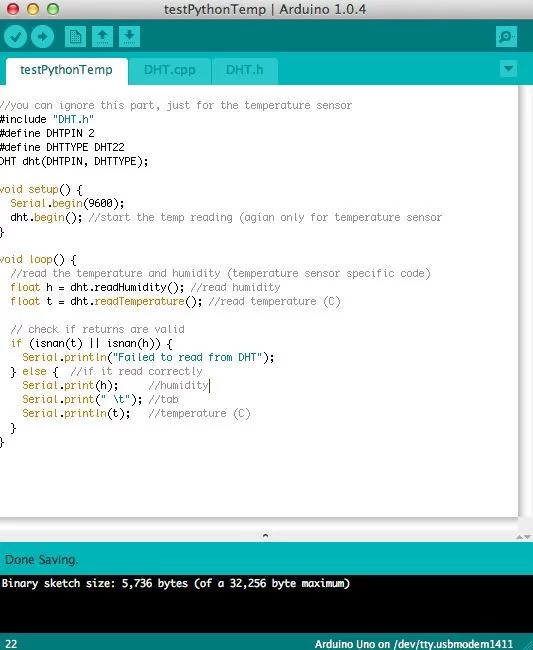
Task: Open the Serial Monitor magnifier icon
Action: coord(506,37)
